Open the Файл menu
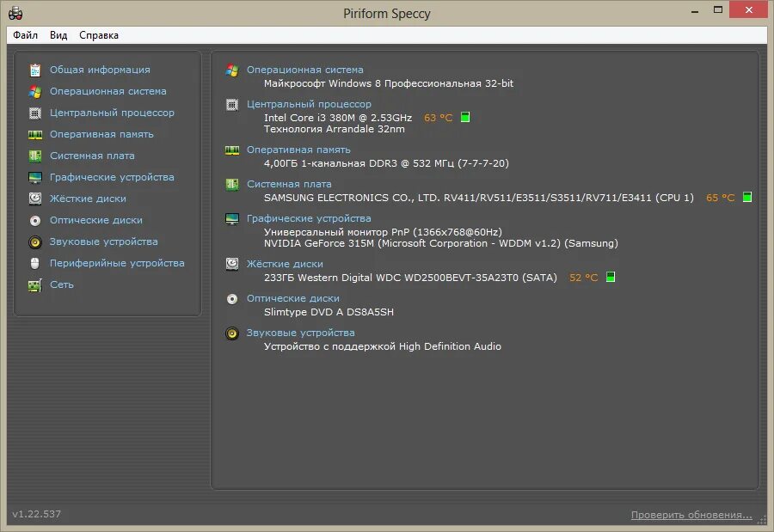774x532 pixels. click(x=25, y=35)
